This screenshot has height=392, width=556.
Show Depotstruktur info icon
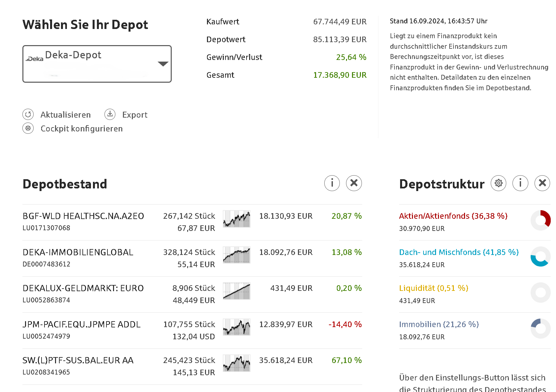520,183
